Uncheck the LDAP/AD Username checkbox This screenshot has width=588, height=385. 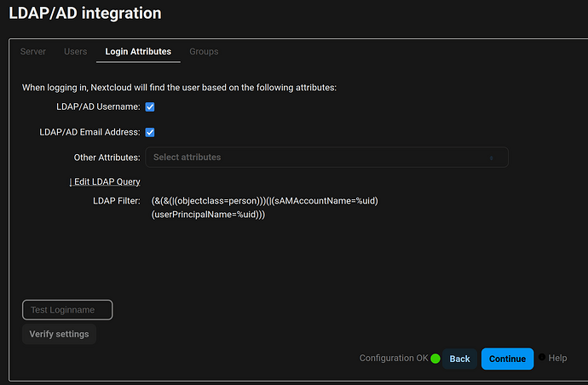pyautogui.click(x=150, y=106)
